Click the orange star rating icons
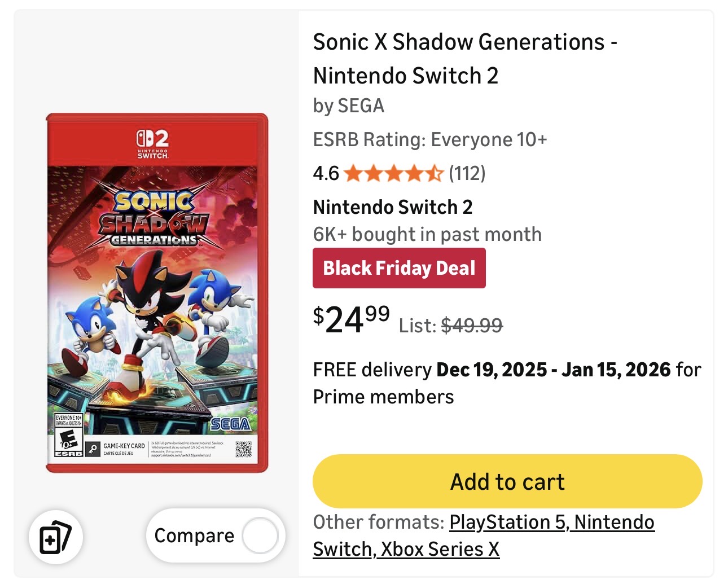 coord(393,173)
